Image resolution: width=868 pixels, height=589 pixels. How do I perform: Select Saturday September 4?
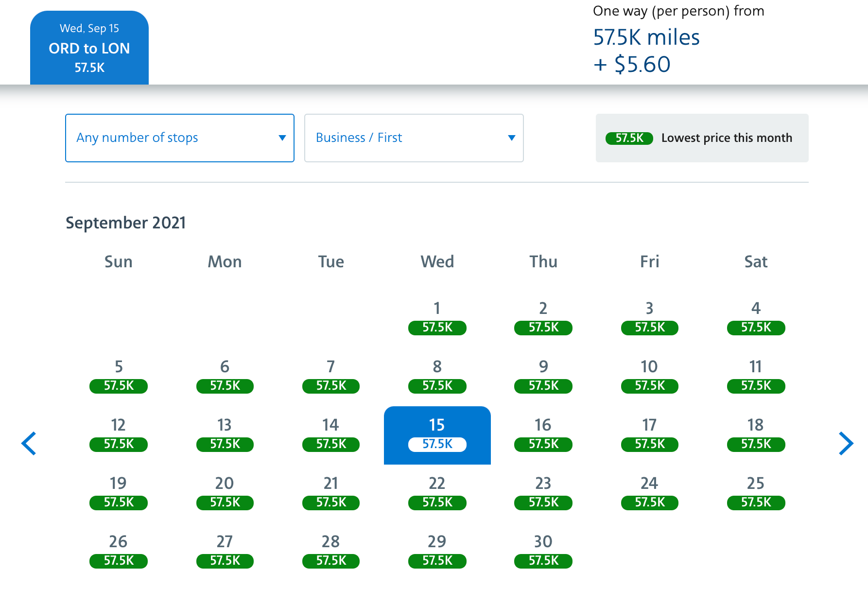(x=756, y=318)
